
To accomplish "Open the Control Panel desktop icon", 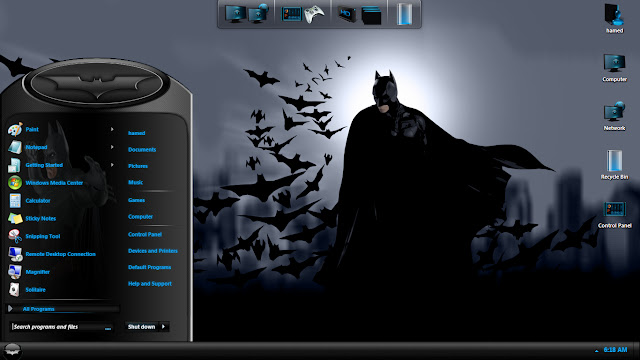I will (614, 214).
